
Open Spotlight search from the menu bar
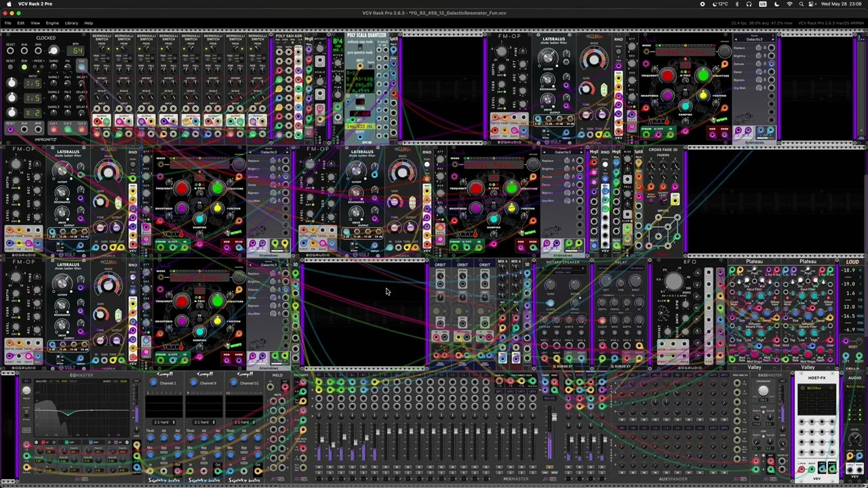[x=800, y=4]
